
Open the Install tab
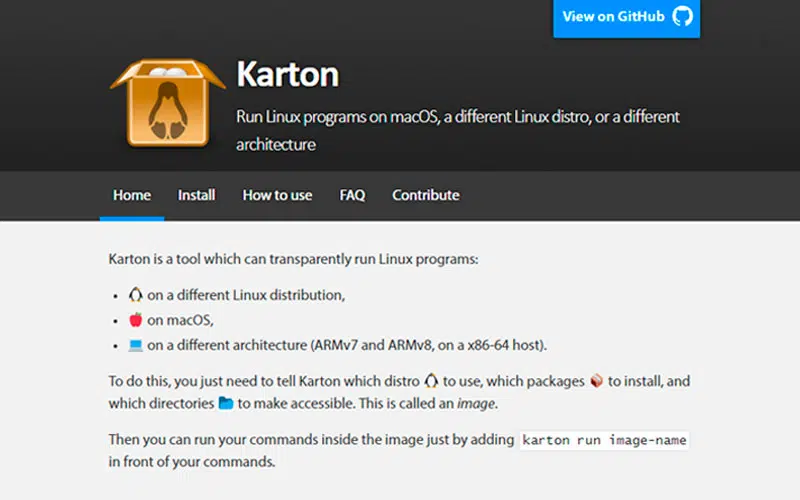pos(196,195)
